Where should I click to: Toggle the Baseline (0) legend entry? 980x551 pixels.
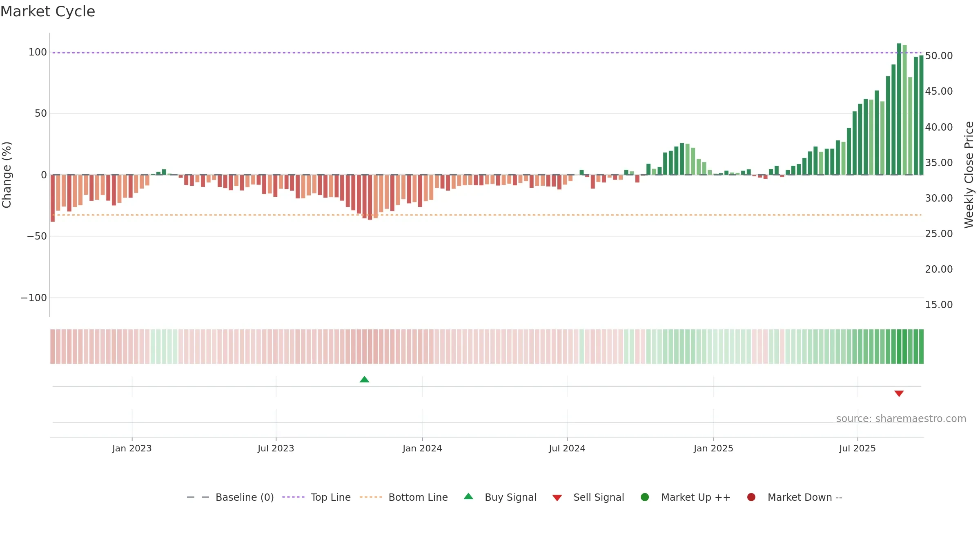[230, 497]
